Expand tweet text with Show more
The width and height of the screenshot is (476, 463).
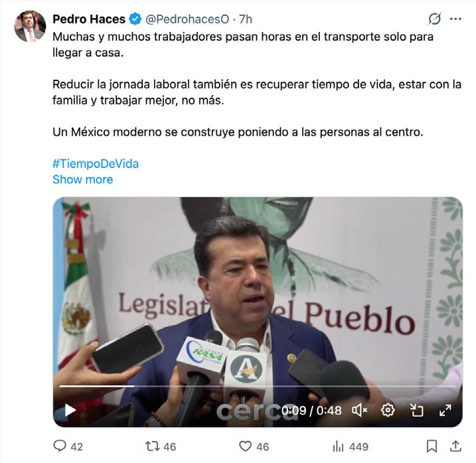pyautogui.click(x=82, y=179)
